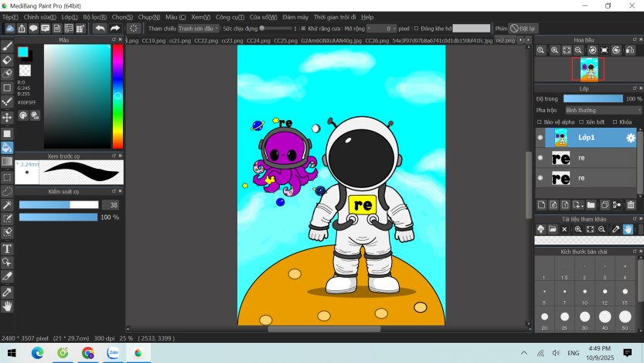Select the Hand tool in left toolbar
Viewport: 644px width, 363px height.
coord(7,306)
